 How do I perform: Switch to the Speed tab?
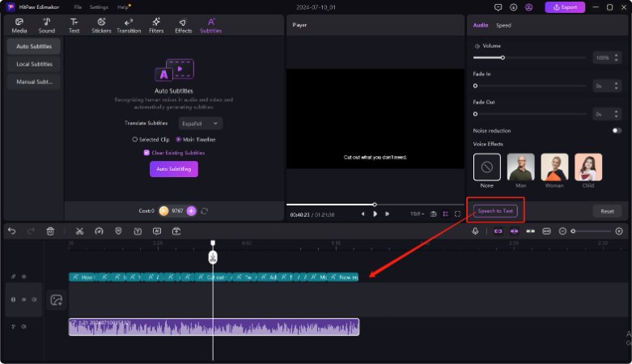[503, 25]
